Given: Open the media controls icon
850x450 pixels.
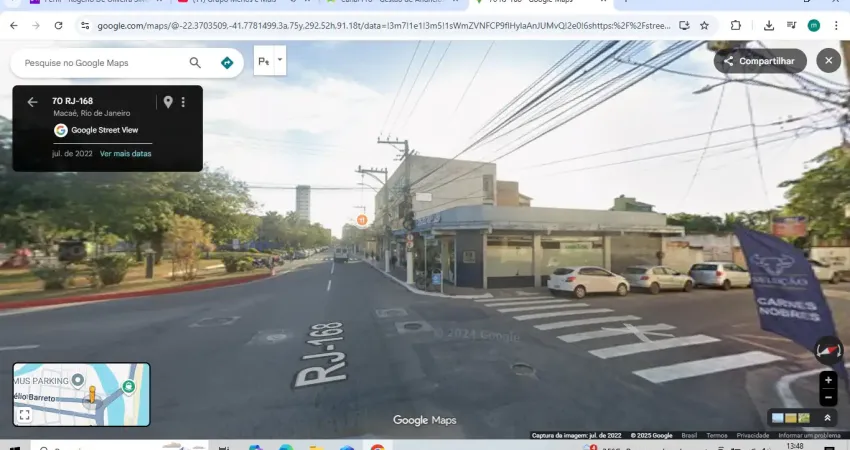Looking at the screenshot, I should click(791, 25).
